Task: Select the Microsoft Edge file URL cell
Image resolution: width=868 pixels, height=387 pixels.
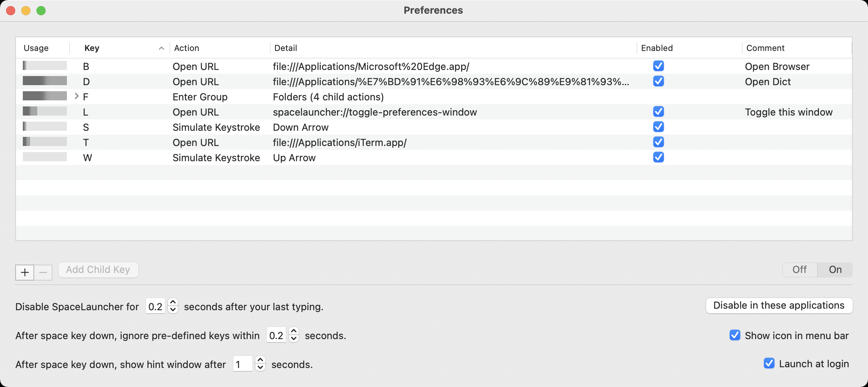Action: (371, 67)
